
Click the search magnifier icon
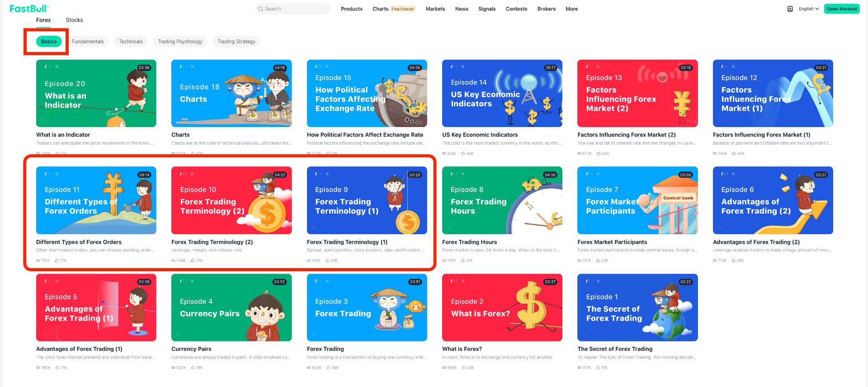[x=260, y=9]
